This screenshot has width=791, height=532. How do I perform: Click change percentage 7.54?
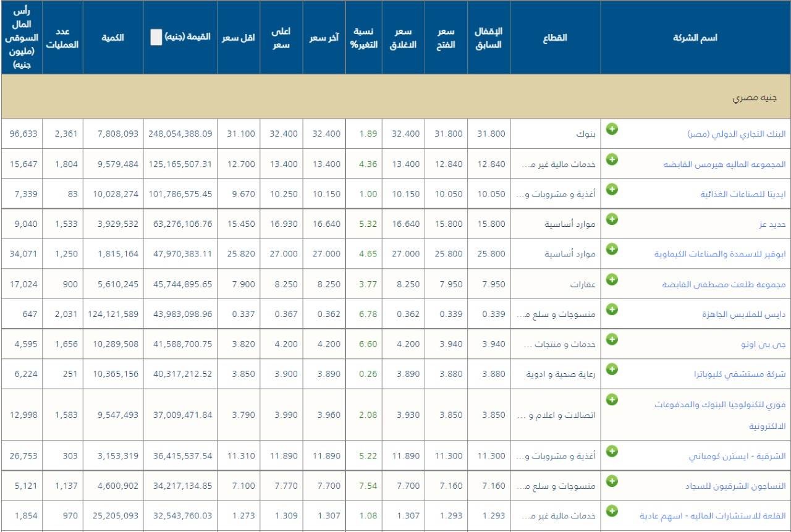pos(368,486)
